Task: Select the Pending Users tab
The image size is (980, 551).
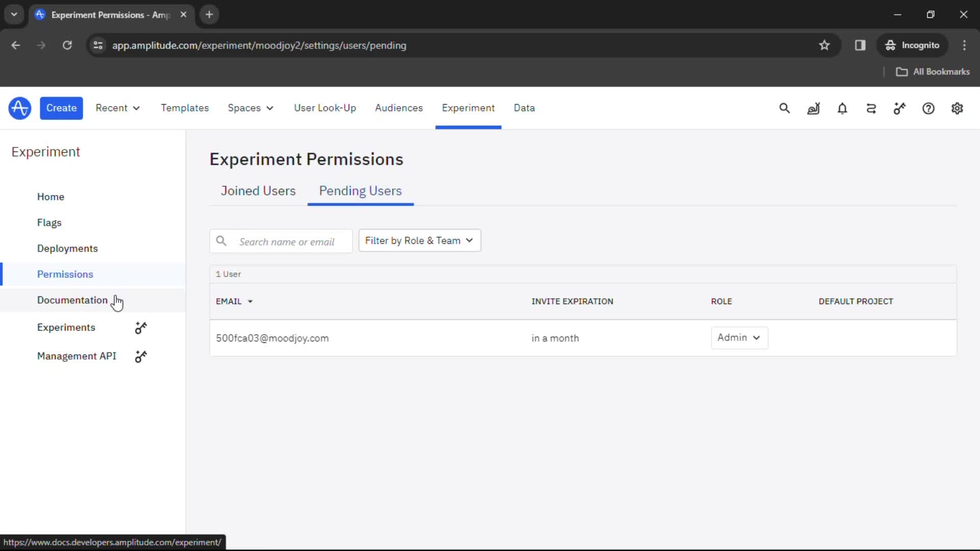Action: [360, 190]
